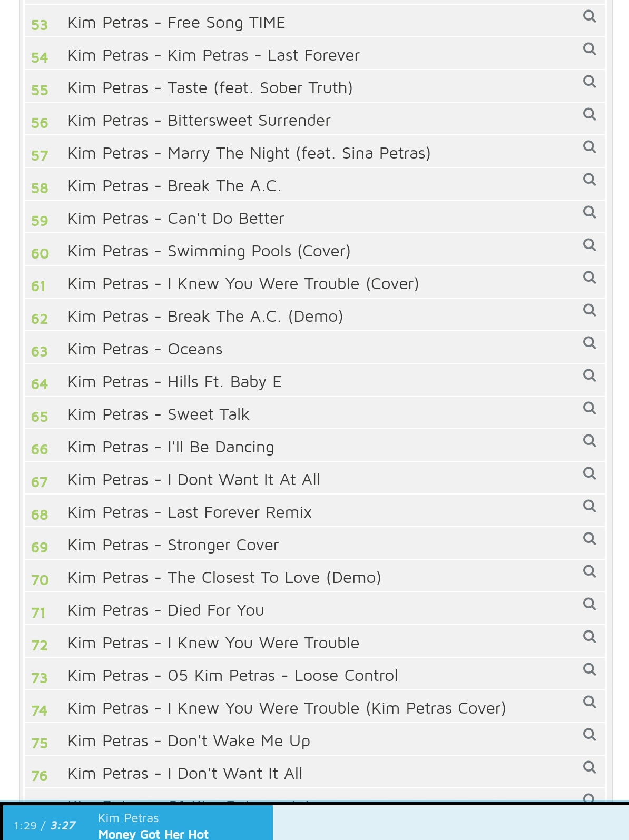The width and height of the screenshot is (629, 840).
Task: Click Money Got Her Hot now-playing title
Action: 153,834
